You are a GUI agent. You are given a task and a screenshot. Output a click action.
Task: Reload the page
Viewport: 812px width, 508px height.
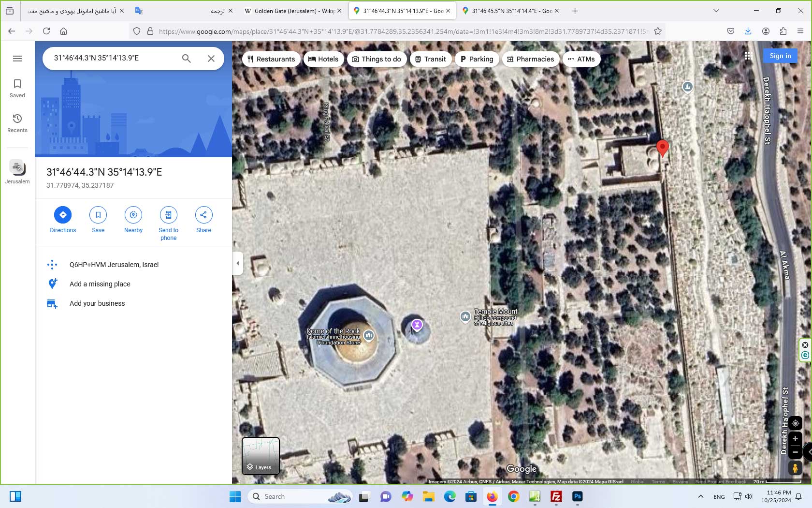46,31
